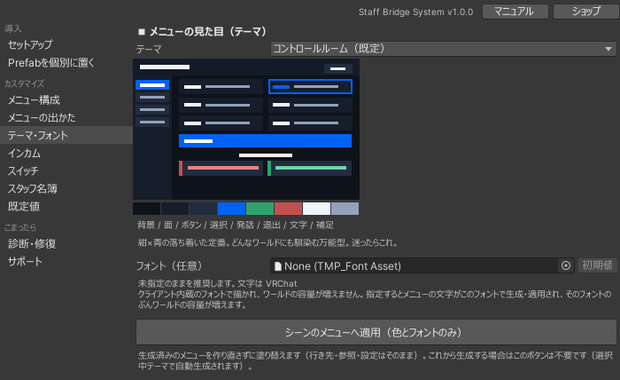This screenshot has height=380, width=620.
Task: Select セットアップ in the sidebar
Action: [x=30, y=45]
